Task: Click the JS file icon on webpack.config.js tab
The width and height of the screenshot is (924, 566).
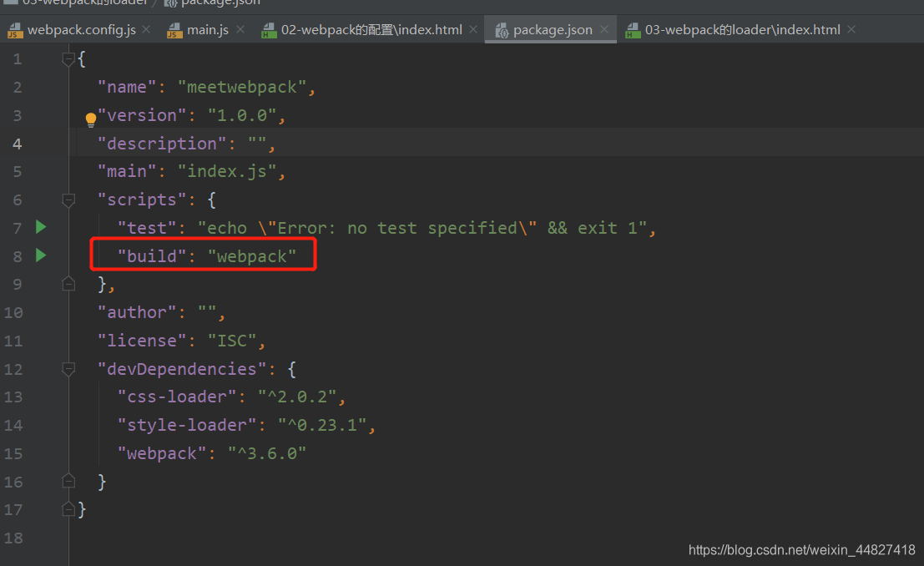Action: [15, 30]
